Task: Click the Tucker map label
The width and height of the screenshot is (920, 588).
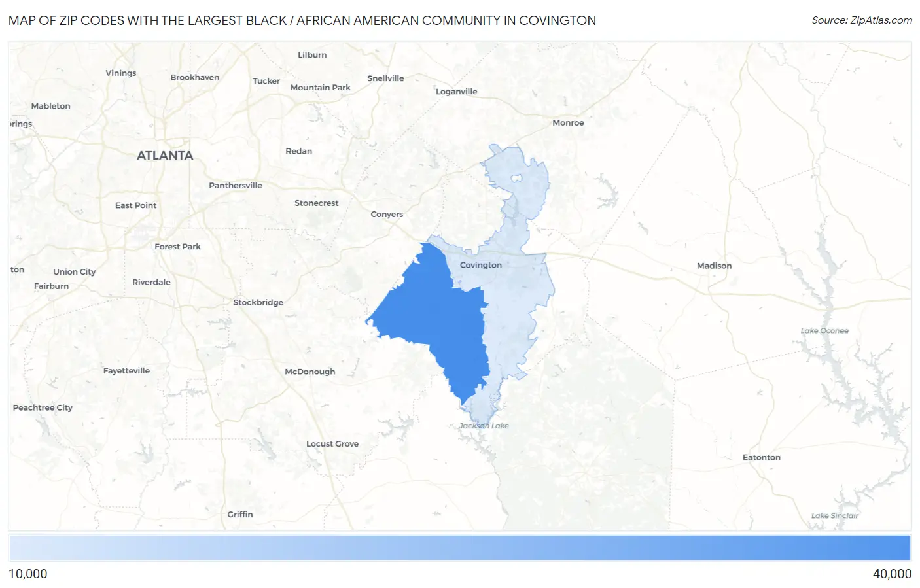Action: [x=266, y=81]
